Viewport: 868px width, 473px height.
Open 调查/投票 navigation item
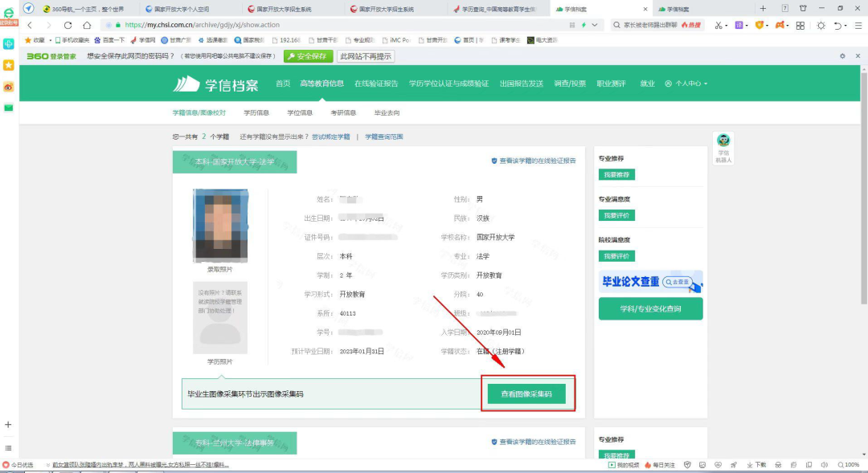(x=570, y=84)
